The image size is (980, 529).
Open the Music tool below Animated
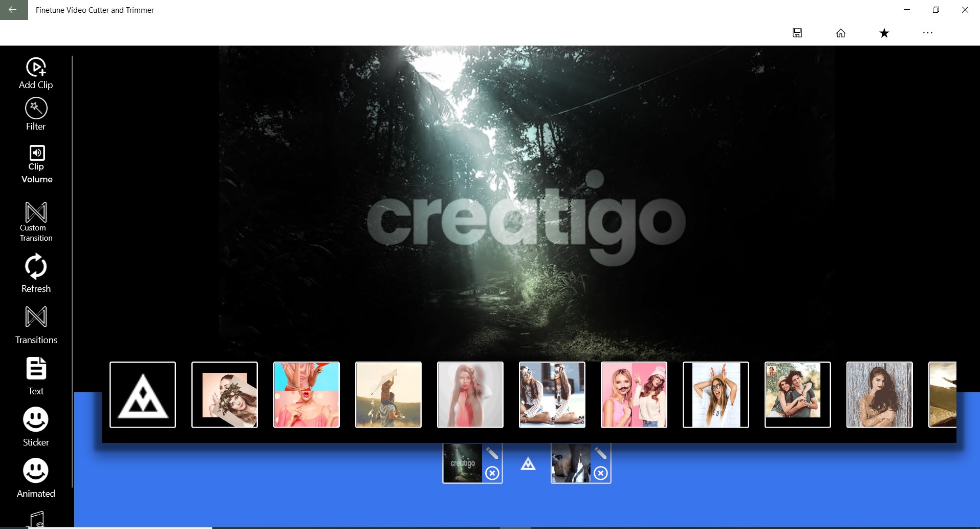35,519
